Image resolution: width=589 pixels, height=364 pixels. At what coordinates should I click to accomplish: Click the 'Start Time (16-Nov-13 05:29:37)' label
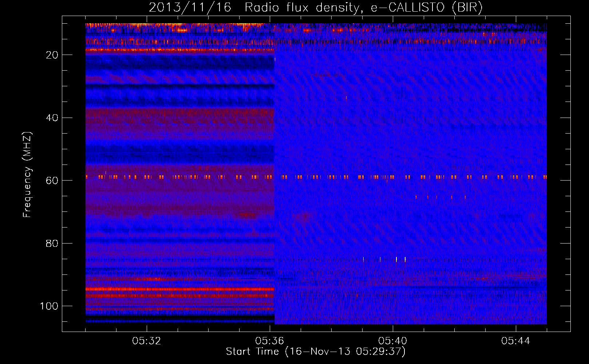[316, 352]
